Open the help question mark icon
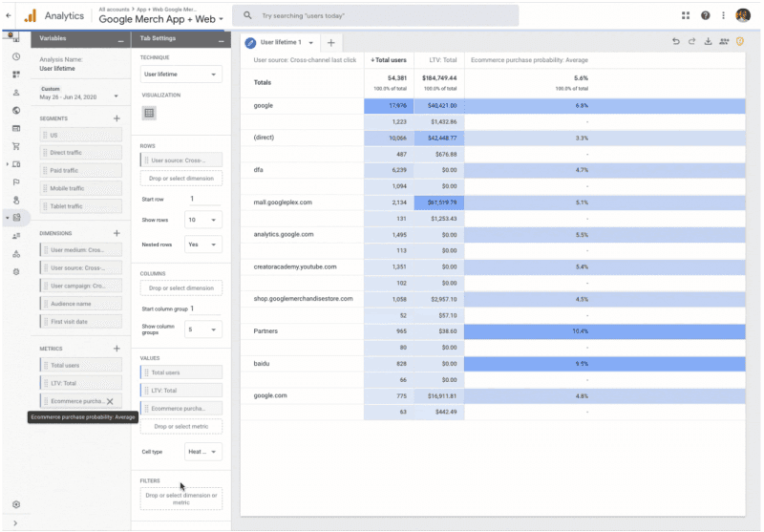This screenshot has width=764, height=532. (705, 15)
